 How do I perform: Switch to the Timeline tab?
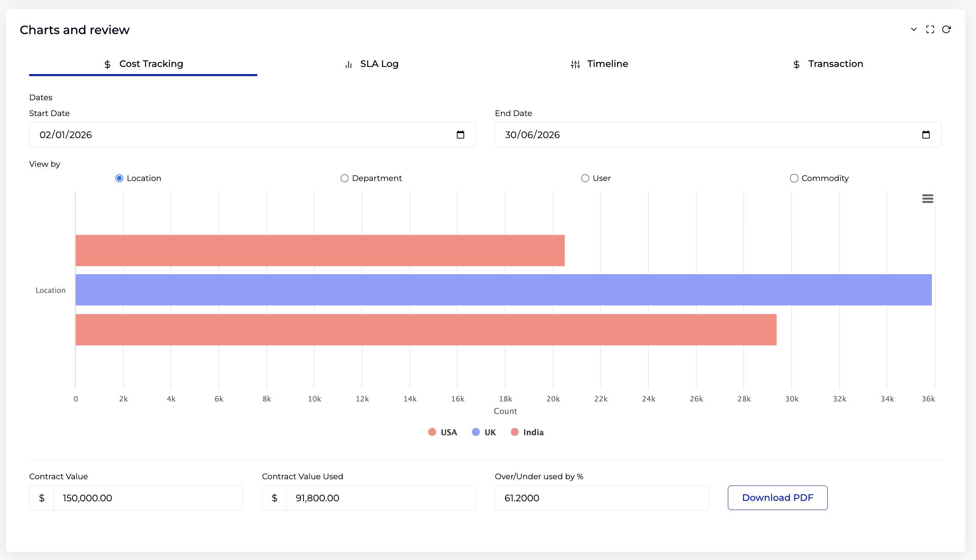click(600, 64)
